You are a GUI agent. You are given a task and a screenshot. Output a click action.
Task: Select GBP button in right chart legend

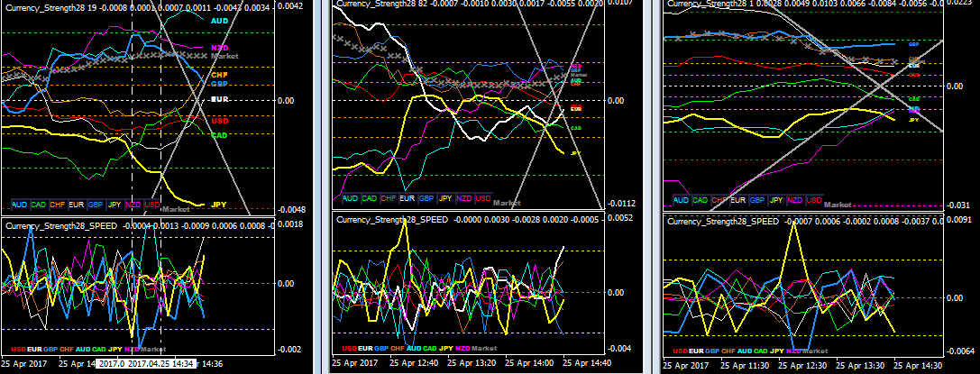coord(757,200)
